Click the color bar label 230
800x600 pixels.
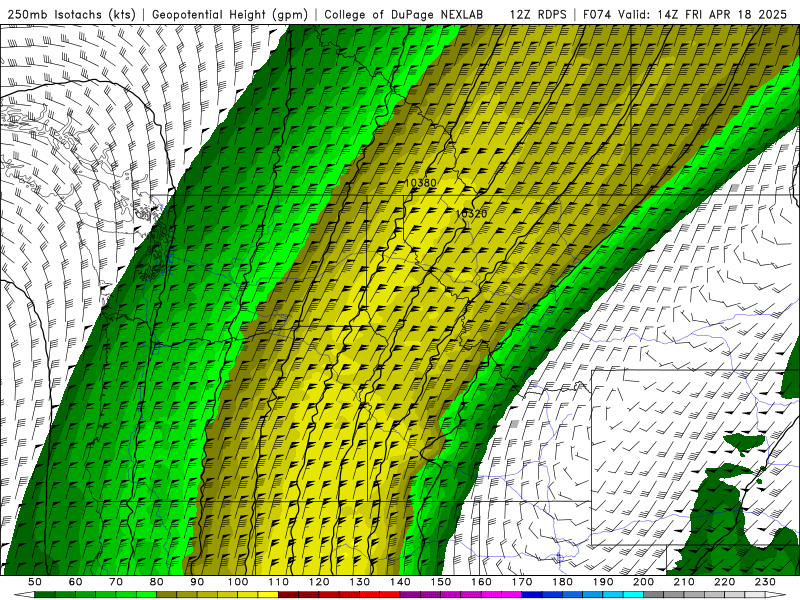(x=765, y=582)
